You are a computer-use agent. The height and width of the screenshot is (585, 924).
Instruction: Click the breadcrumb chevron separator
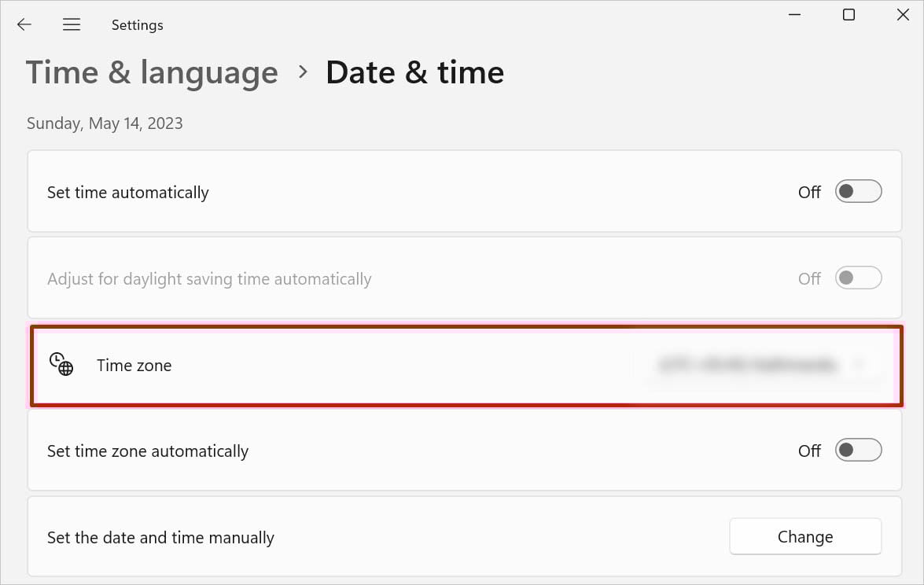[303, 72]
